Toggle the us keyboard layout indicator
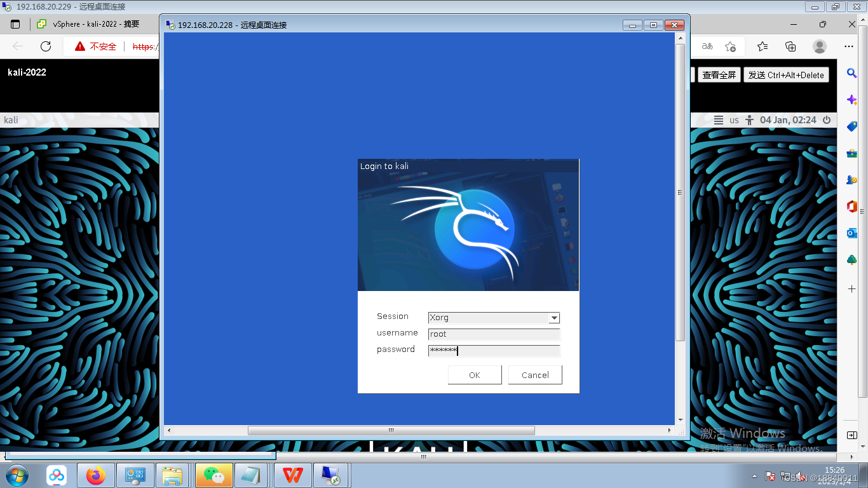This screenshot has height=488, width=868. [733, 119]
